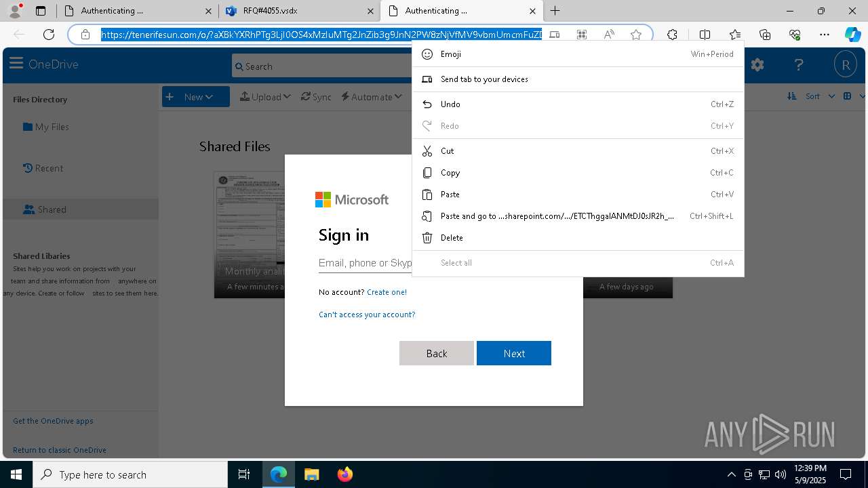Expand the New dropdown
The height and width of the screenshot is (488, 868).
click(195, 97)
